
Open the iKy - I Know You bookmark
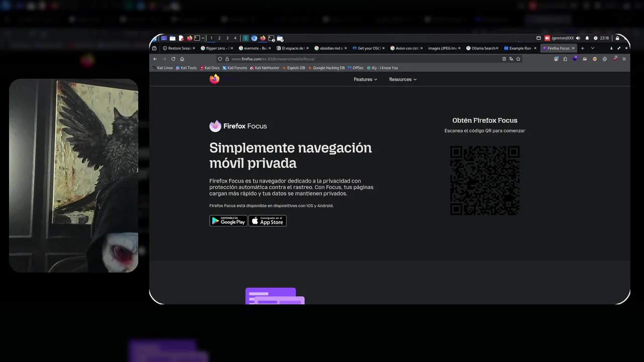point(382,68)
